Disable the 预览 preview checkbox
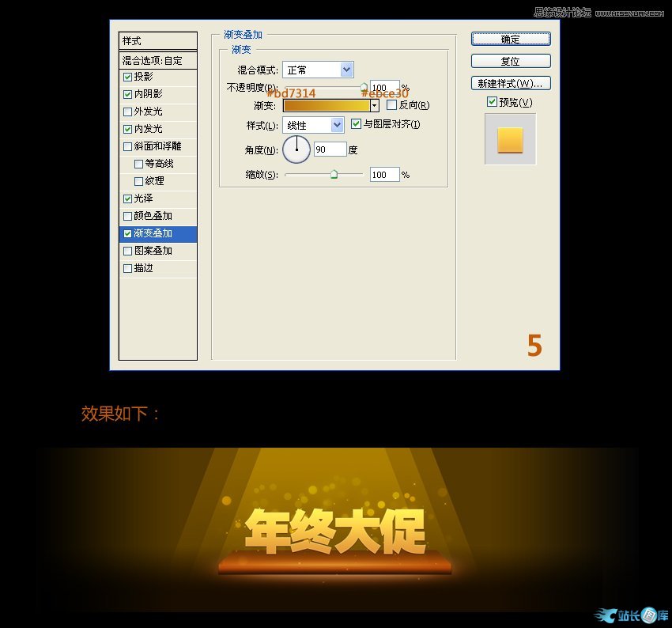Viewport: 672px width, 628px height. coord(492,102)
